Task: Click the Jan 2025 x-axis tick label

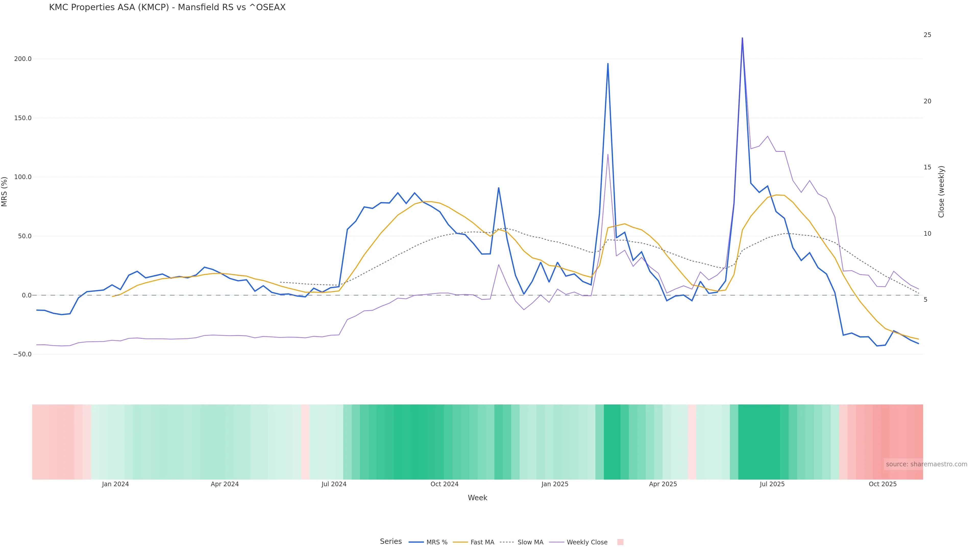Action: [x=555, y=484]
